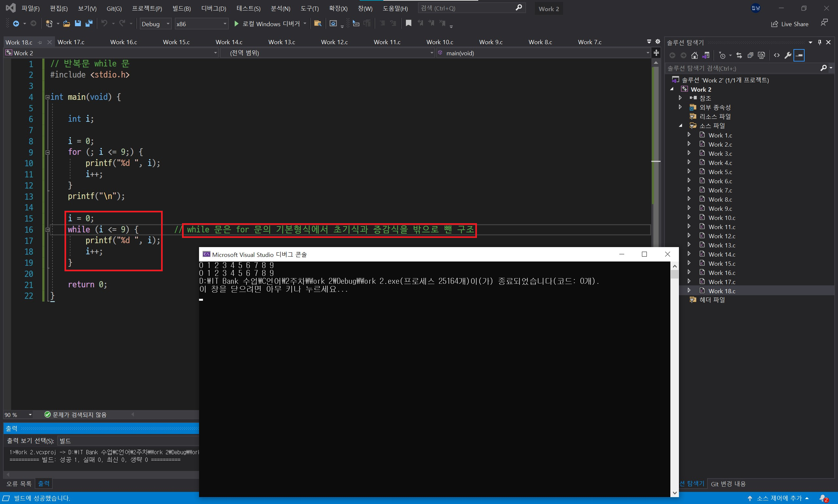This screenshot has width=838, height=504.
Task: Click the Open File folder icon
Action: [66, 24]
